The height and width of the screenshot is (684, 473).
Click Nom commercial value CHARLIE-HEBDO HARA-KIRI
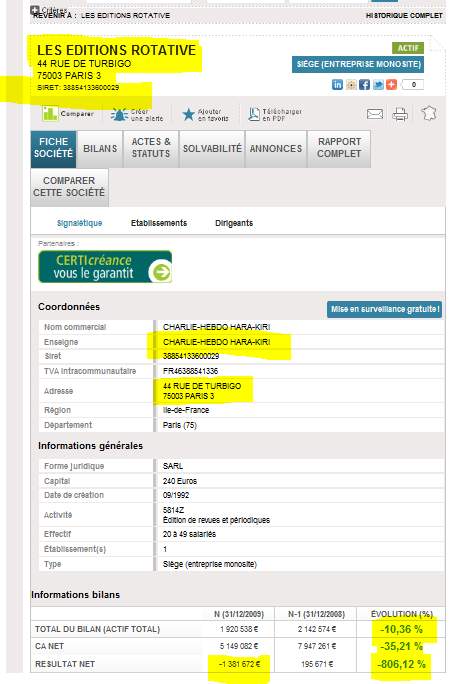(216, 327)
